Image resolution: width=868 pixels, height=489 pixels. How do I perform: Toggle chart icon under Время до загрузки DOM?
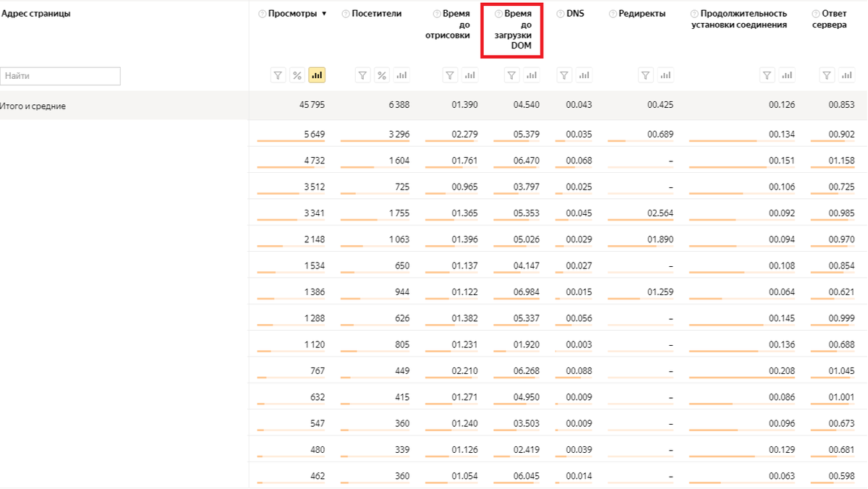coord(532,75)
